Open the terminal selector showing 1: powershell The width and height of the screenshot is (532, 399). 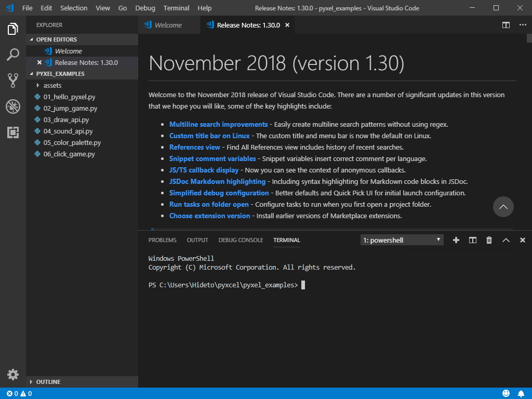[401, 240]
